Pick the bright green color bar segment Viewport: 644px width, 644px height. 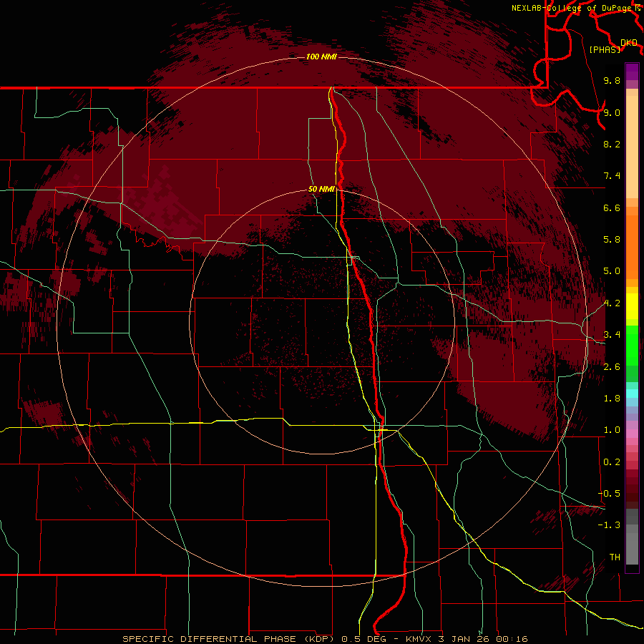point(632,346)
